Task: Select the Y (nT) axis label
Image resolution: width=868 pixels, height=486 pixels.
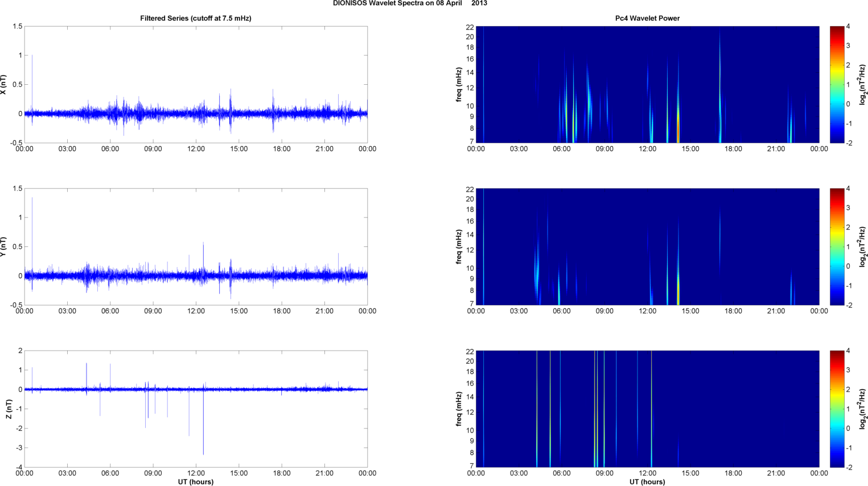Action: click(x=4, y=247)
